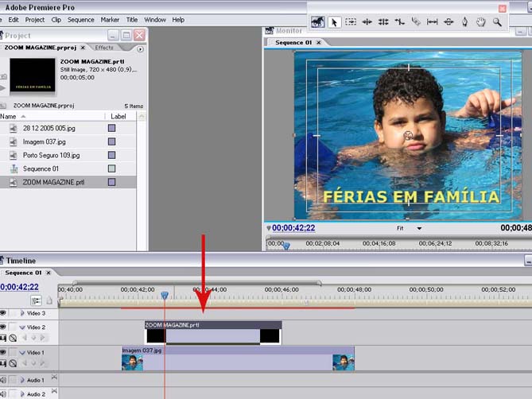Activate the Pen tool
The height and width of the screenshot is (399, 532).
click(x=465, y=22)
